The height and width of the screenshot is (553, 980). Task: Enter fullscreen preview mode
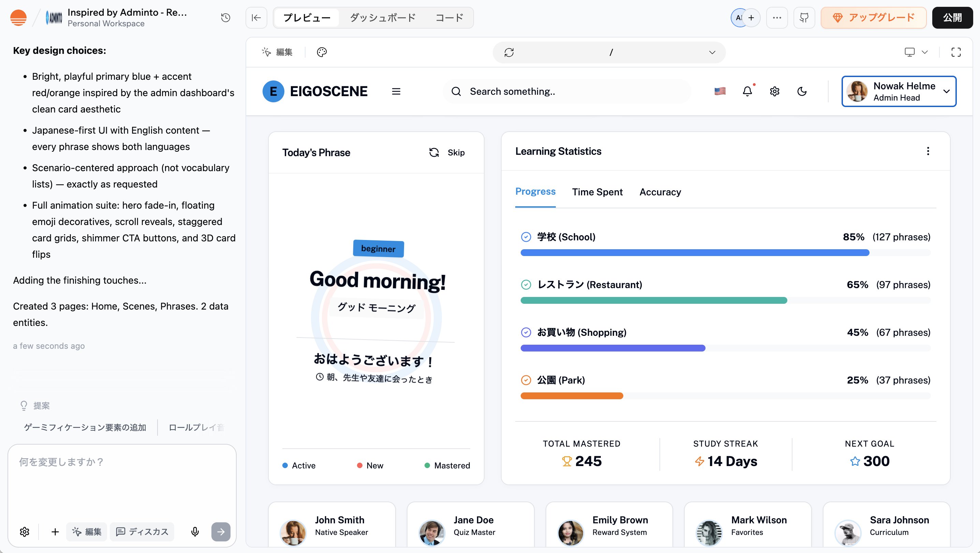point(956,52)
